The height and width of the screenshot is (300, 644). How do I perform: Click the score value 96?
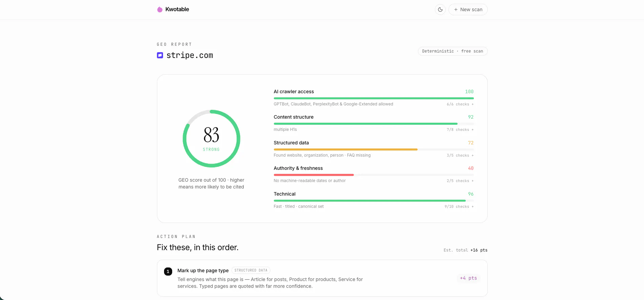point(471,194)
